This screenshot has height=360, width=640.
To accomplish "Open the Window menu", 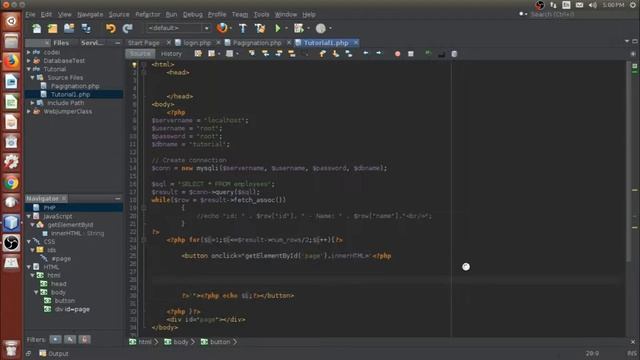I will (x=286, y=14).
